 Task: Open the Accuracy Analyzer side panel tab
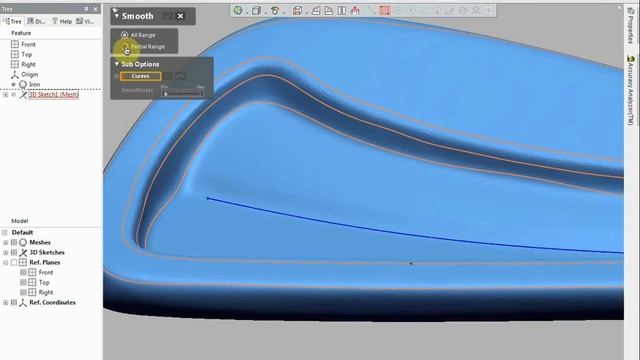(x=631, y=90)
